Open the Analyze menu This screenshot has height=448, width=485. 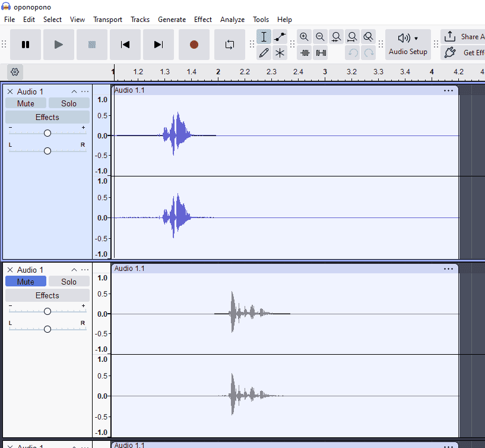pos(232,20)
